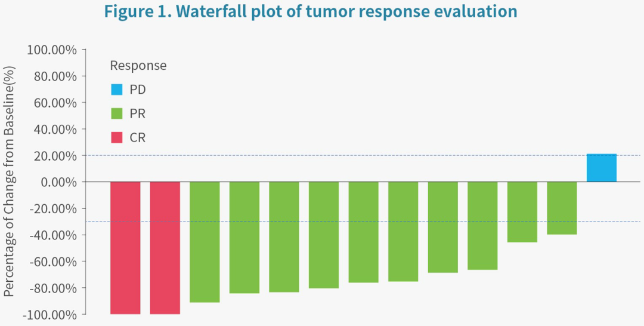This screenshot has width=644, height=326.
Task: Click the tallest green PR bar
Action: pyautogui.click(x=205, y=242)
